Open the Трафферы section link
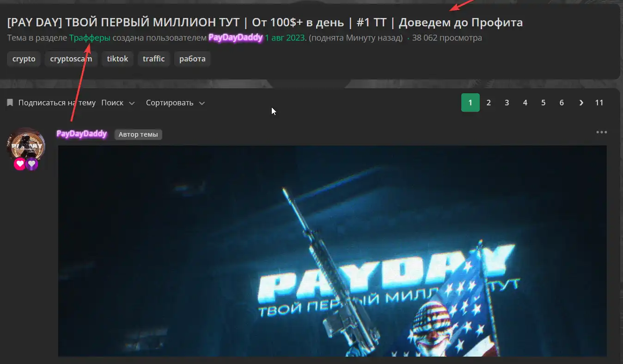The height and width of the screenshot is (364, 623). coord(90,38)
